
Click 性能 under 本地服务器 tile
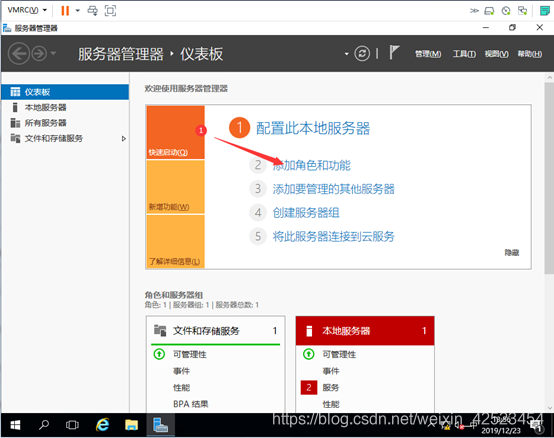pos(331,404)
